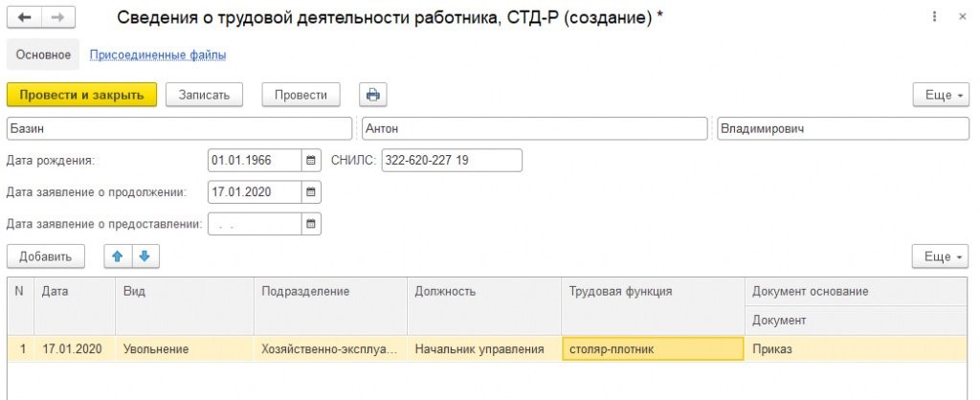Screen dimensions: 980x400
Task: Add a new row with 'Добавить'
Action: coord(45,256)
